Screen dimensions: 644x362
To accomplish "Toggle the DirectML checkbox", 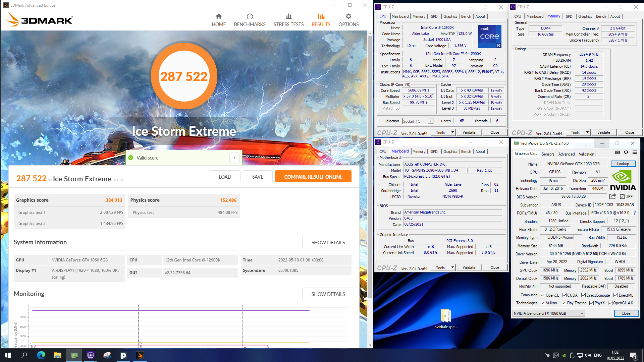I will point(616,295).
